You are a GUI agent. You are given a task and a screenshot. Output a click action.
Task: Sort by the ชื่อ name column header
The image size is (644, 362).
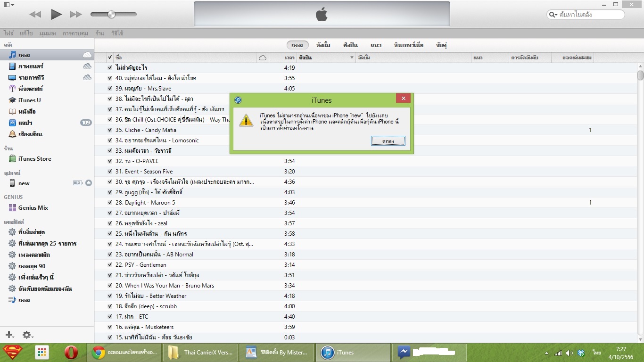(186, 58)
